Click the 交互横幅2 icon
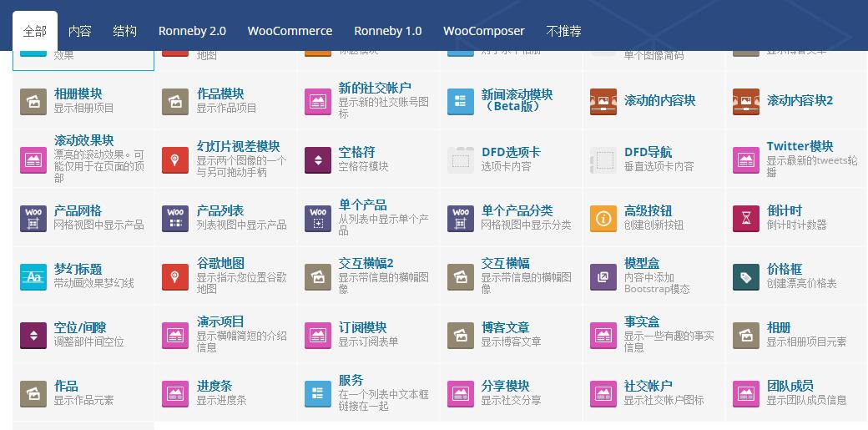Image resolution: width=868 pixels, height=430 pixels. pos(318,277)
